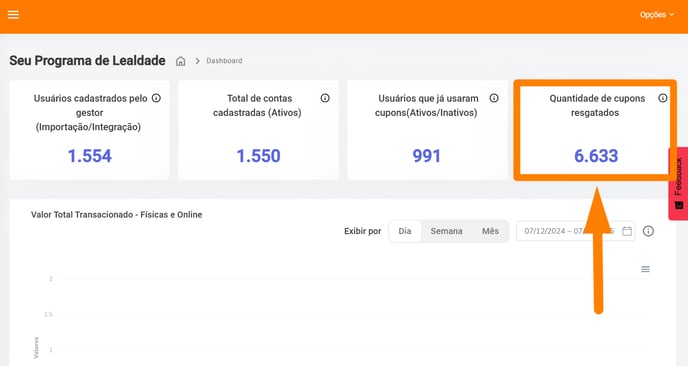
Task: Click the Quantidade de cupons resgatados title
Action: pos(597,105)
